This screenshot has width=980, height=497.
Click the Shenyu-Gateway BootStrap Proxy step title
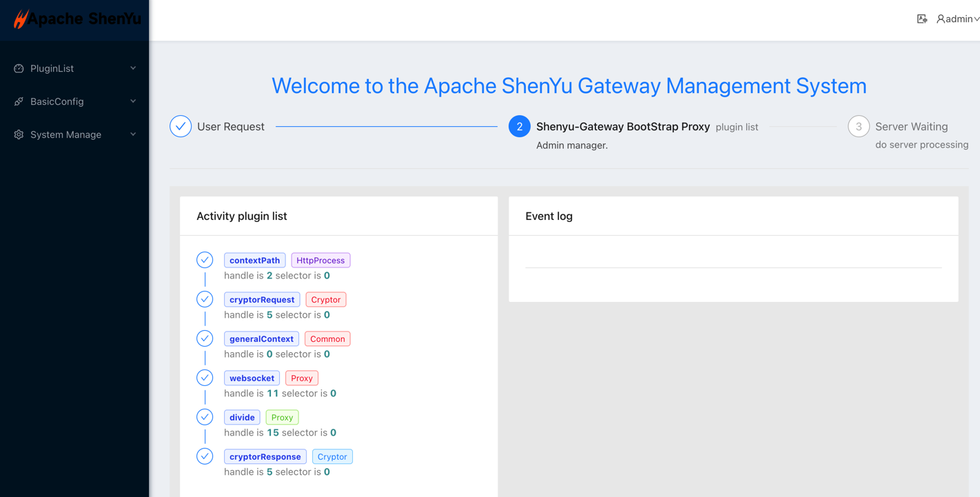click(x=623, y=127)
